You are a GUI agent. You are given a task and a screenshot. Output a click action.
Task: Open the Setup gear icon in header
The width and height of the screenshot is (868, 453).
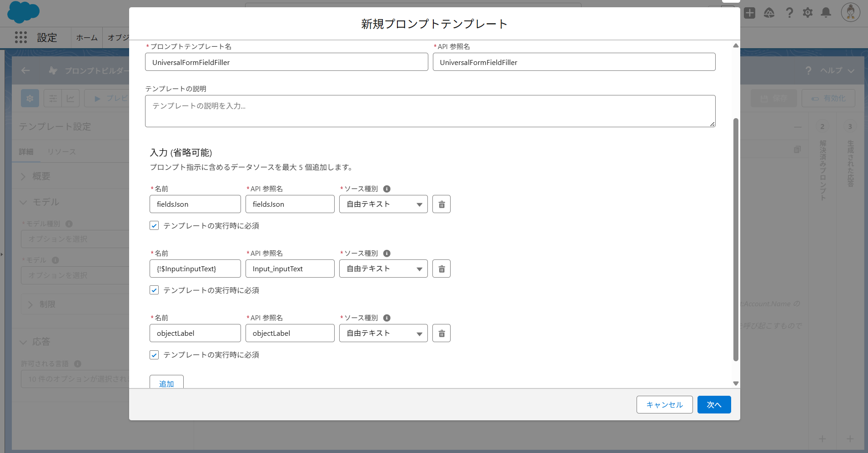click(x=808, y=13)
